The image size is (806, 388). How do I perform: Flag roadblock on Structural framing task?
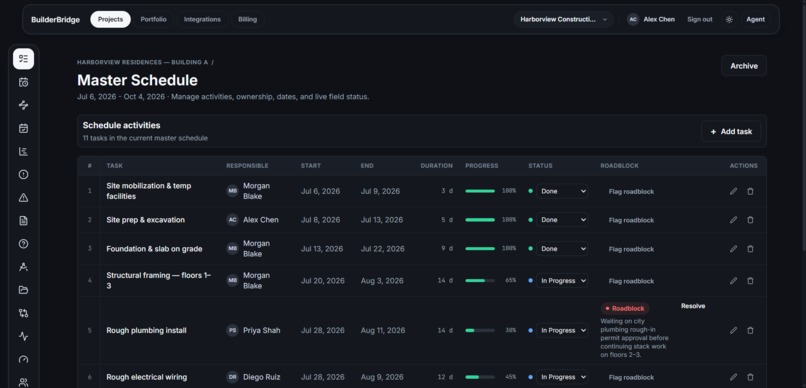tap(631, 281)
